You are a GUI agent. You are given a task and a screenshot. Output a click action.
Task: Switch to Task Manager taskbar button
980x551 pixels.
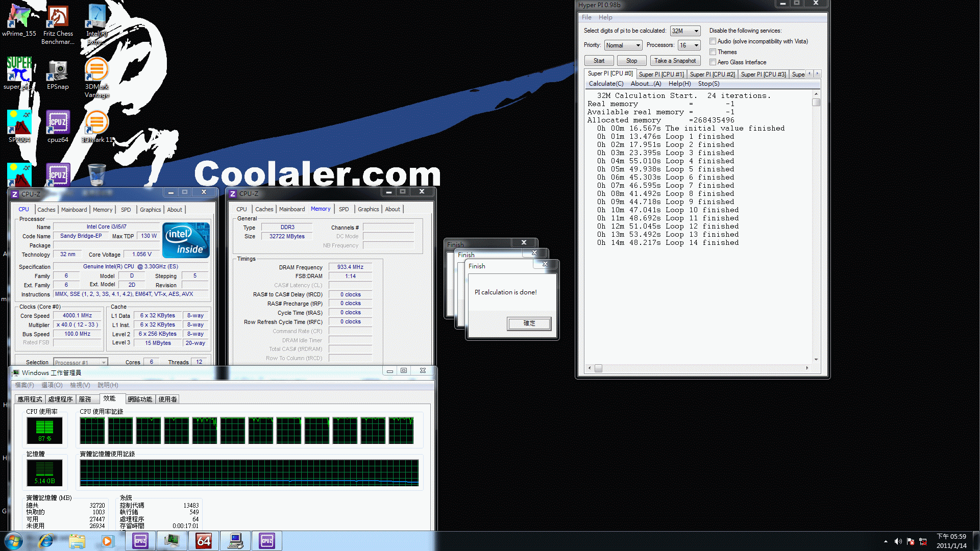pyautogui.click(x=172, y=541)
